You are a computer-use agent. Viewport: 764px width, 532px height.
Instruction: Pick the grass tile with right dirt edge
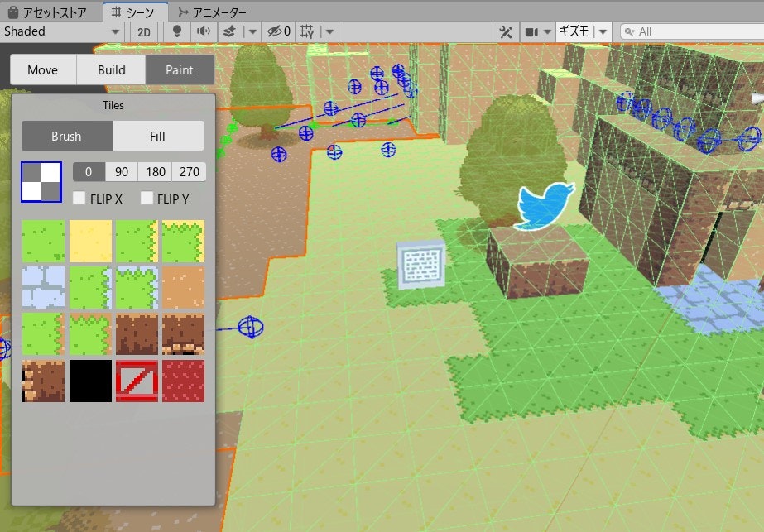43,334
